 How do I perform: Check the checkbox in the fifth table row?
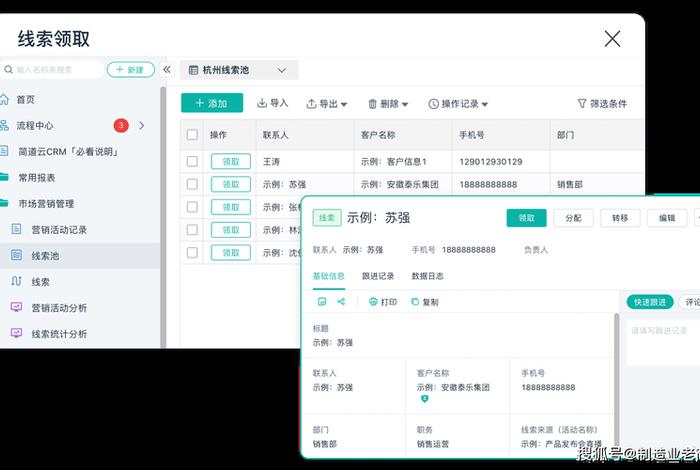point(192,253)
